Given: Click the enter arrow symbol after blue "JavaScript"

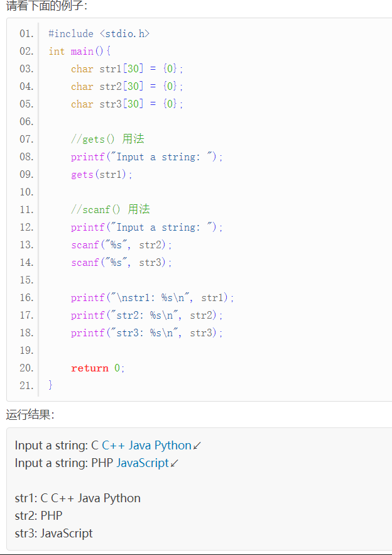Looking at the screenshot, I should [175, 463].
